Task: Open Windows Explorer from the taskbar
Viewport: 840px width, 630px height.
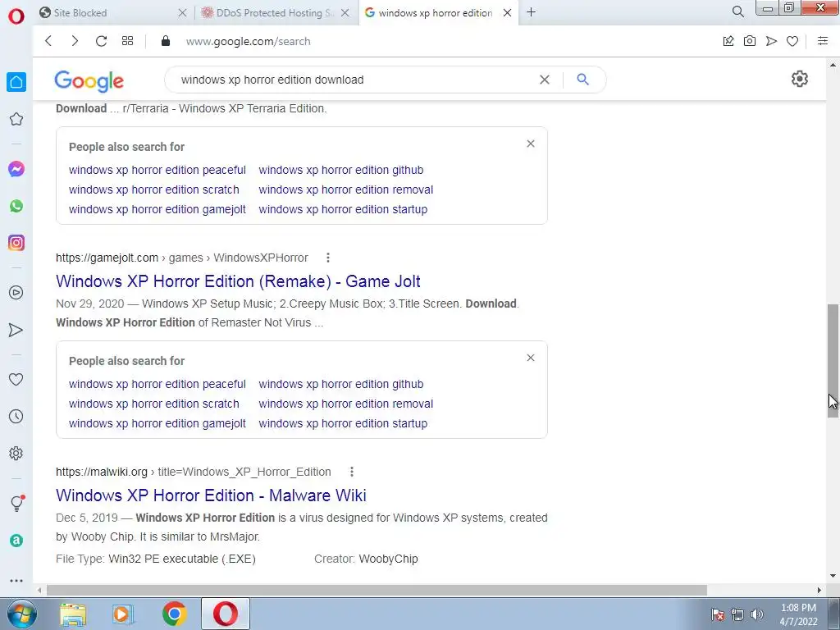Action: coord(73,614)
